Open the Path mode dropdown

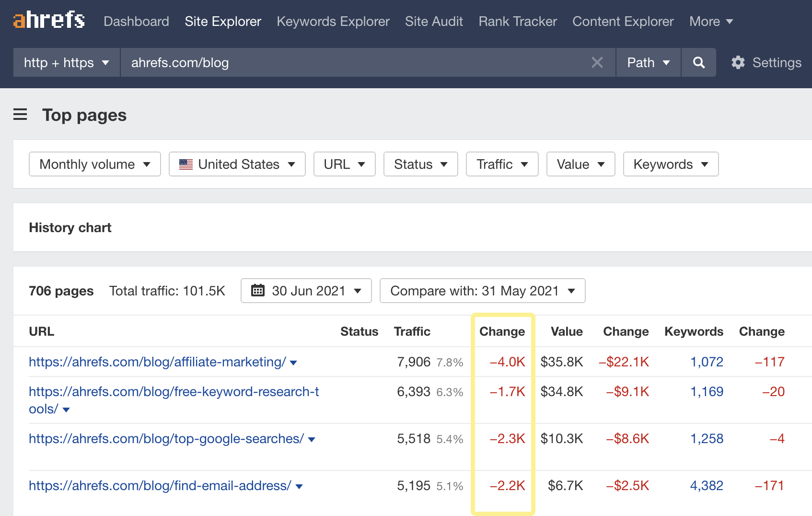coord(648,62)
